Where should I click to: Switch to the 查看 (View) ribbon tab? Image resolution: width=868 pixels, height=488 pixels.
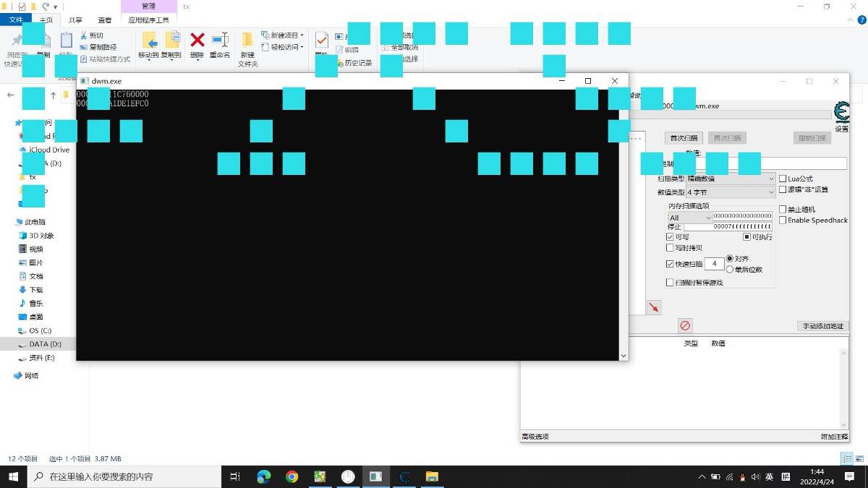104,20
